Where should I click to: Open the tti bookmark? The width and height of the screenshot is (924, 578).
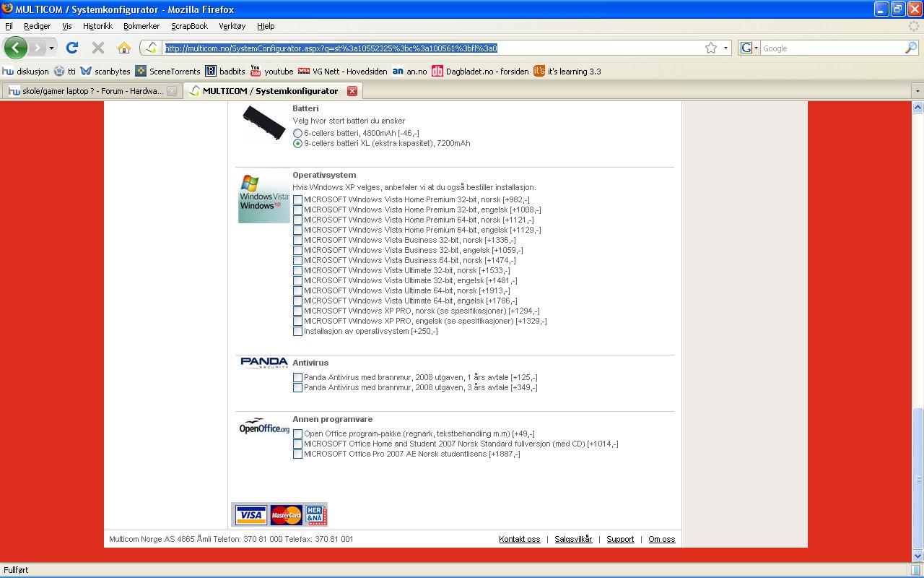pos(64,71)
